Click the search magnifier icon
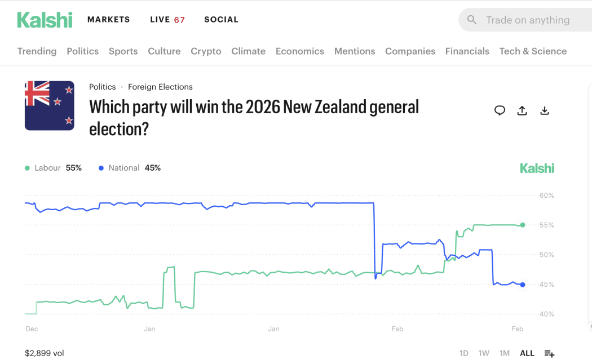The height and width of the screenshot is (364, 592). tap(471, 20)
